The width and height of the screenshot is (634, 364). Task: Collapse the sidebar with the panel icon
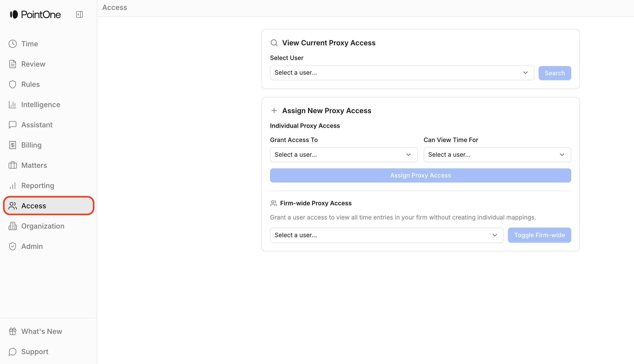(79, 14)
